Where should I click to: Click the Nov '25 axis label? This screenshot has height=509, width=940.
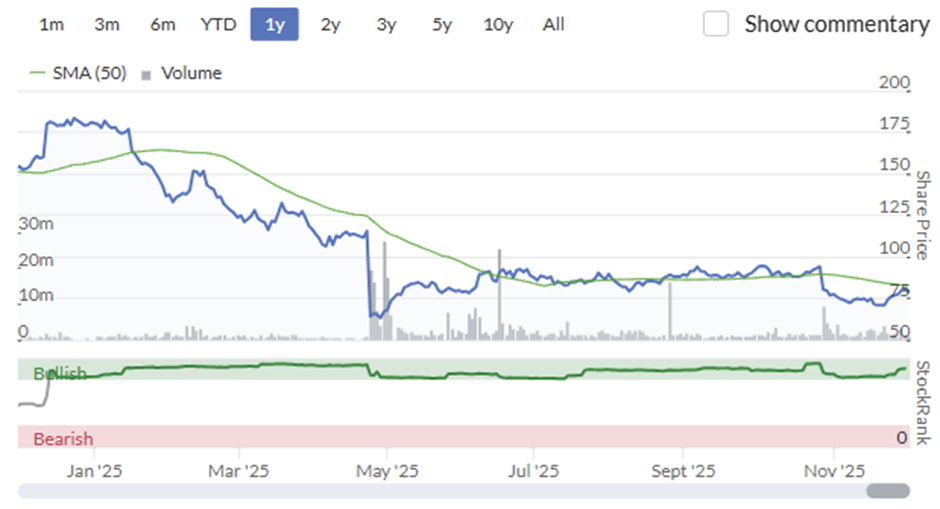[x=834, y=471]
